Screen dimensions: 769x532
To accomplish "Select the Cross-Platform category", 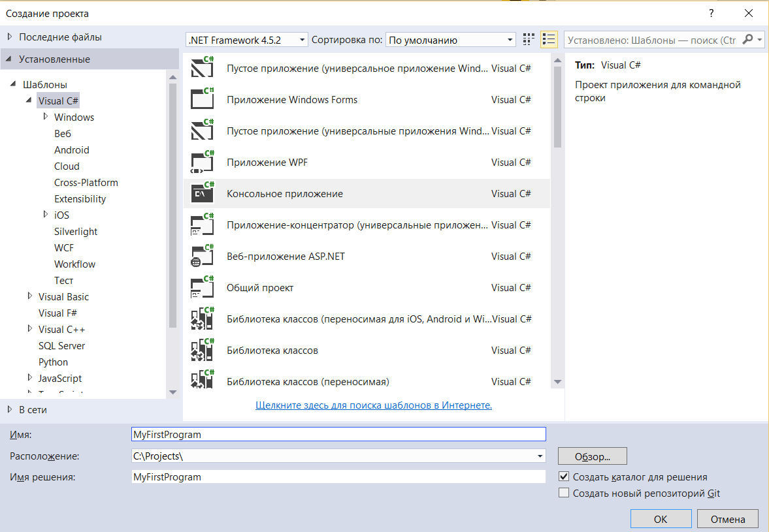I will 86,182.
